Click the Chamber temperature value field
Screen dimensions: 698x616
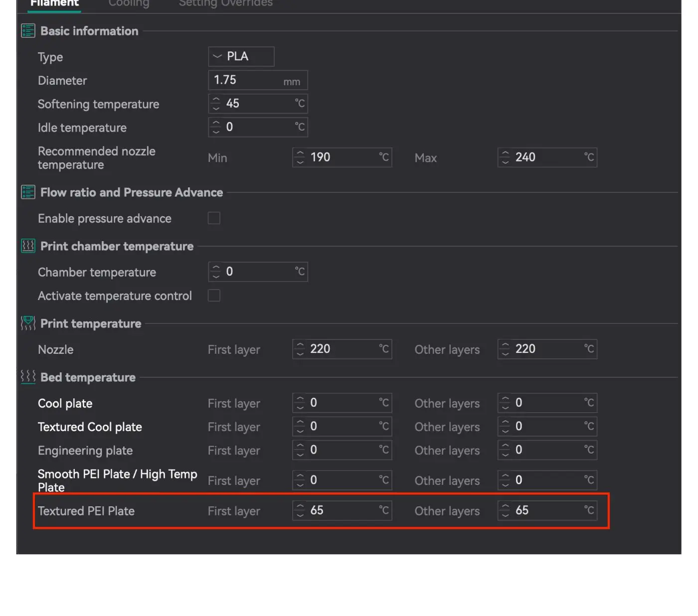click(258, 272)
